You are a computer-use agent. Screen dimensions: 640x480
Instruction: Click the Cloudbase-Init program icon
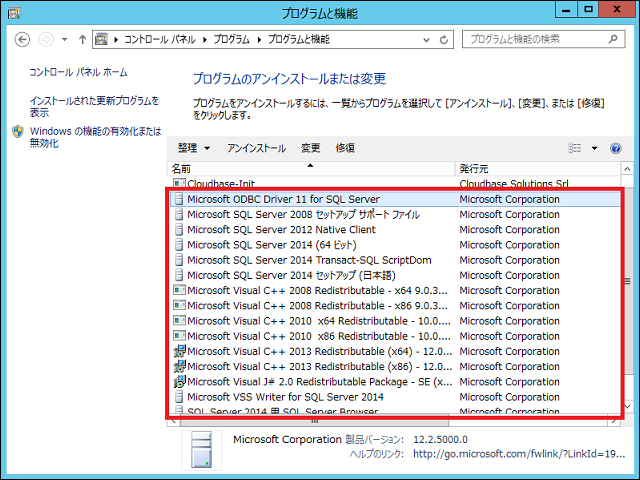pyautogui.click(x=179, y=184)
